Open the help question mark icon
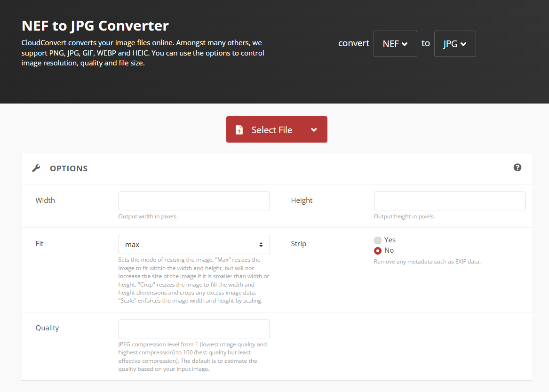 pos(517,167)
